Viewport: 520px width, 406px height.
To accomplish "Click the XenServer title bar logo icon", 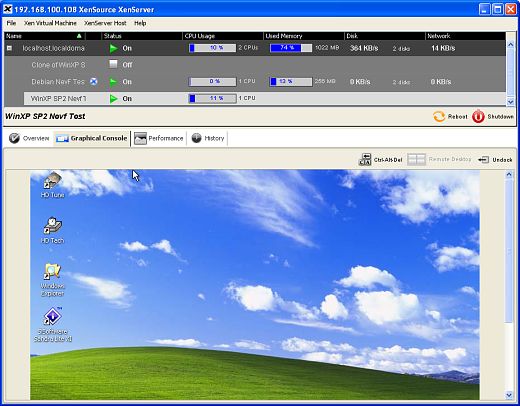I will (8, 9).
